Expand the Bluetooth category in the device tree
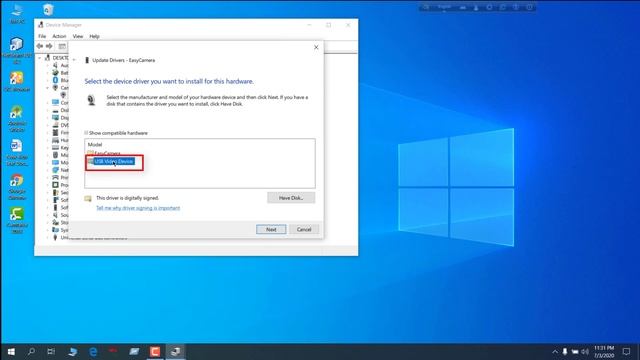Screen dimensions: 640x360 47,80
